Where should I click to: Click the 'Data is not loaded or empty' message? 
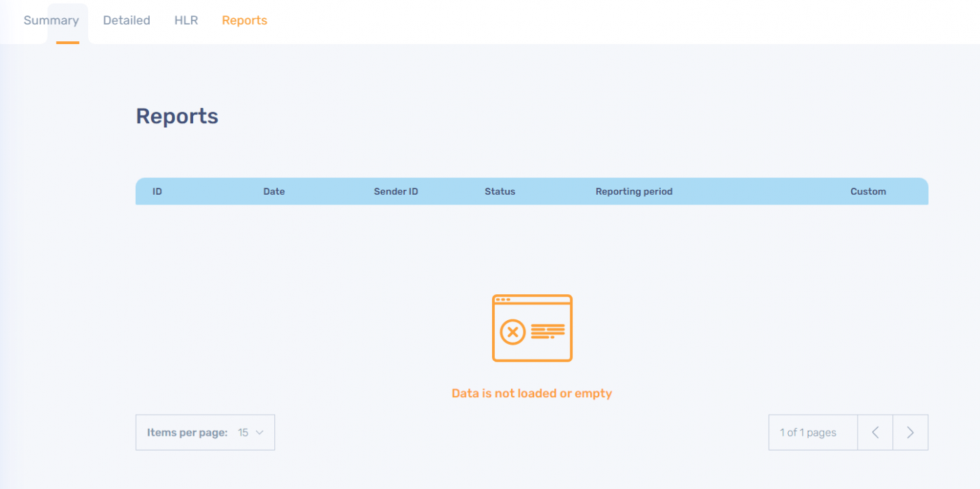[532, 393]
